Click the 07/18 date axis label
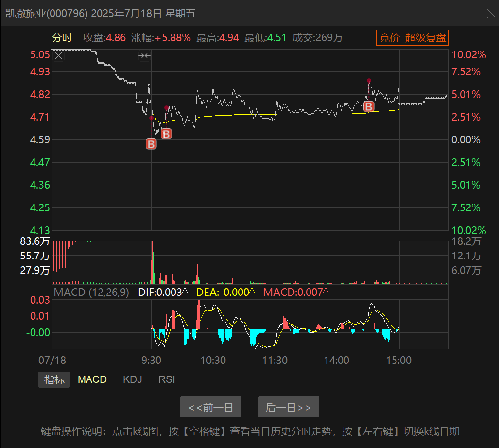 52,360
